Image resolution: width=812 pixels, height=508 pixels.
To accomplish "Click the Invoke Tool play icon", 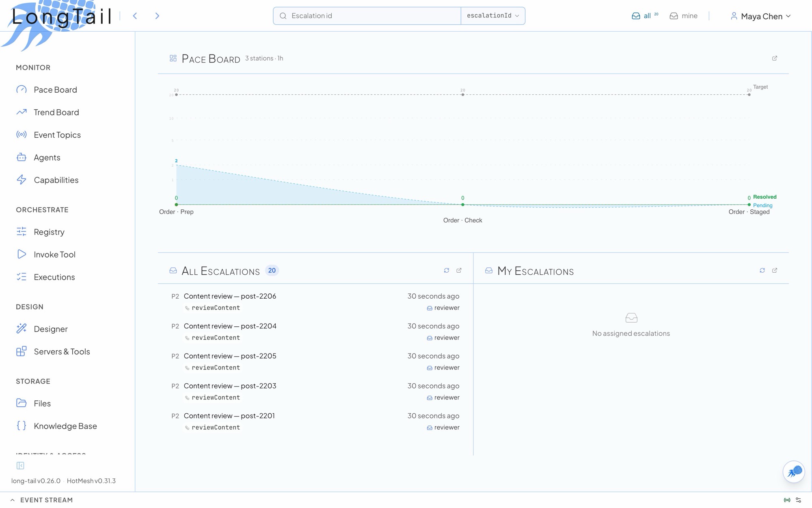I will pyautogui.click(x=22, y=254).
